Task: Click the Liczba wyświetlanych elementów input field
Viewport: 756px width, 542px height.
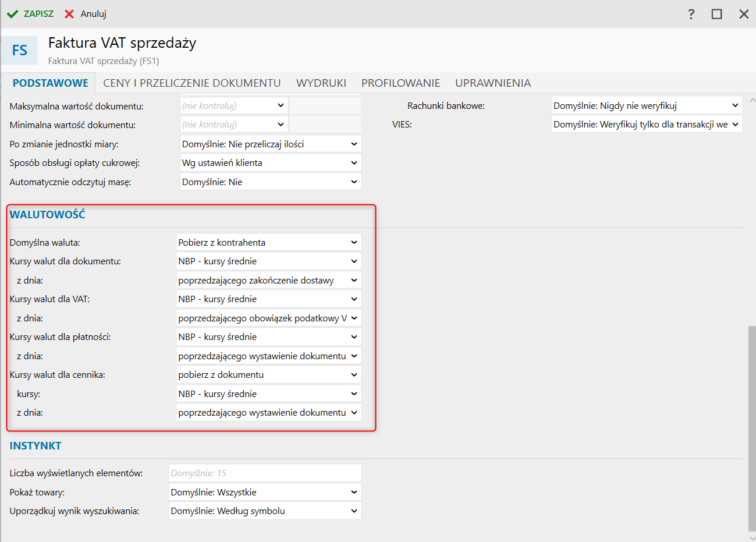Action: (x=265, y=473)
